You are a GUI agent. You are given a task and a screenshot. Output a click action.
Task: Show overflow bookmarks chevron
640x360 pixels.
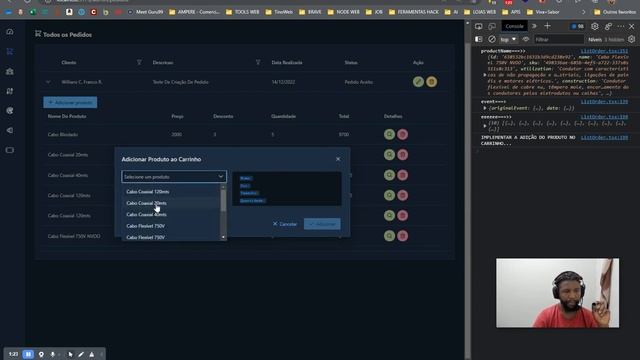click(x=584, y=12)
